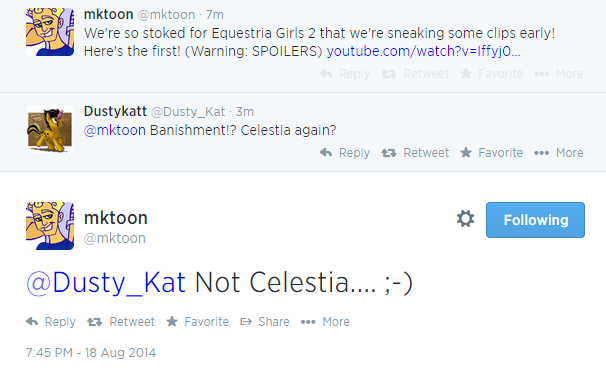606x377 pixels.
Task: Favorite the Not Celestia tweet
Action: point(197,322)
